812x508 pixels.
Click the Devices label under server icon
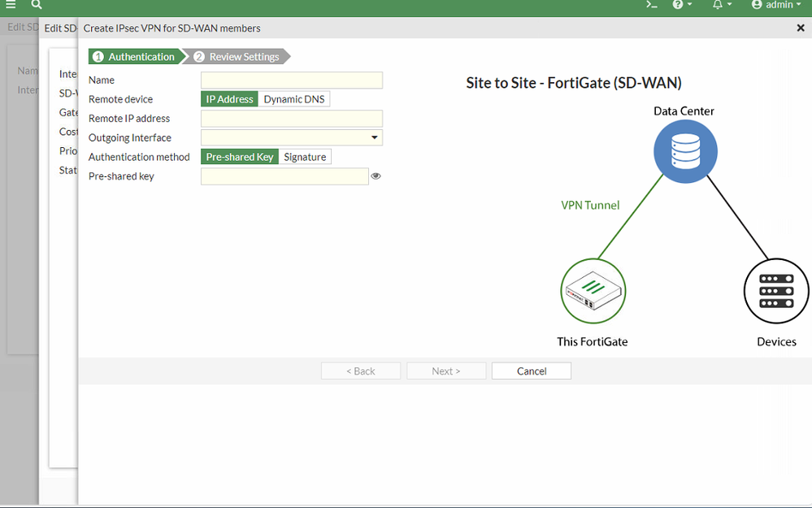coord(776,341)
